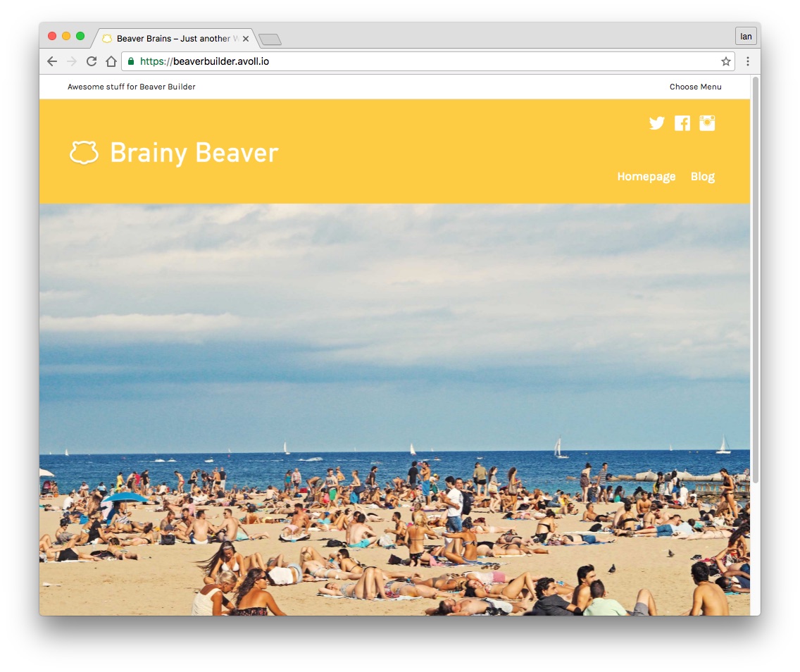Screen dimensions: 800x672
Task: Open the Twitter social icon
Action: point(656,123)
